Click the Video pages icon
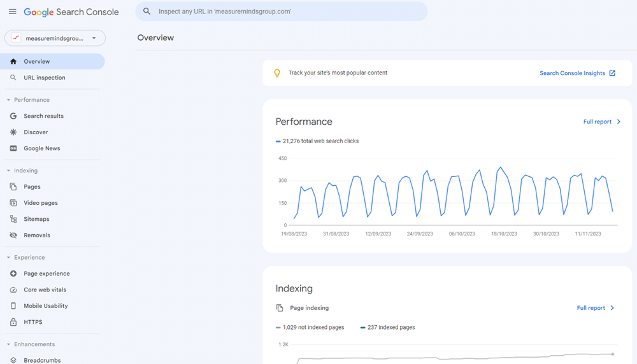This screenshot has width=637, height=364. [13, 203]
